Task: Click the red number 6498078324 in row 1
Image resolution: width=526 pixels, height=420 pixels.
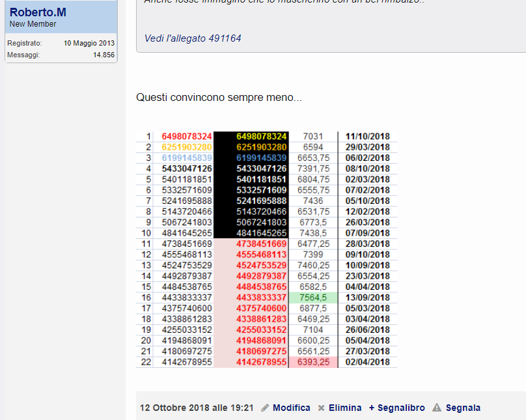Action: coord(187,136)
